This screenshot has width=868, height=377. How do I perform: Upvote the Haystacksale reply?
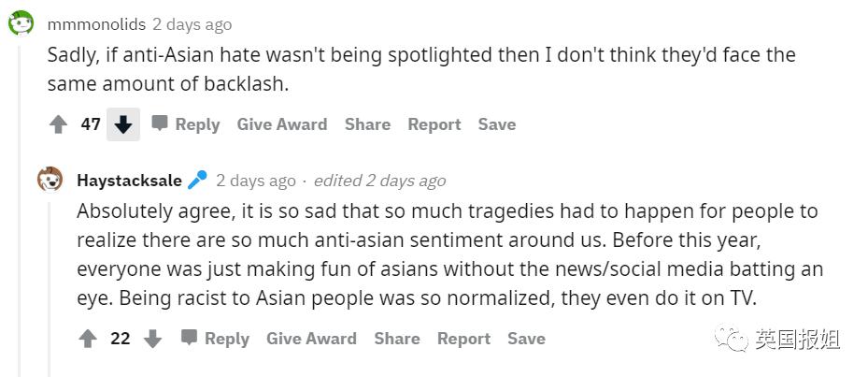point(88,339)
